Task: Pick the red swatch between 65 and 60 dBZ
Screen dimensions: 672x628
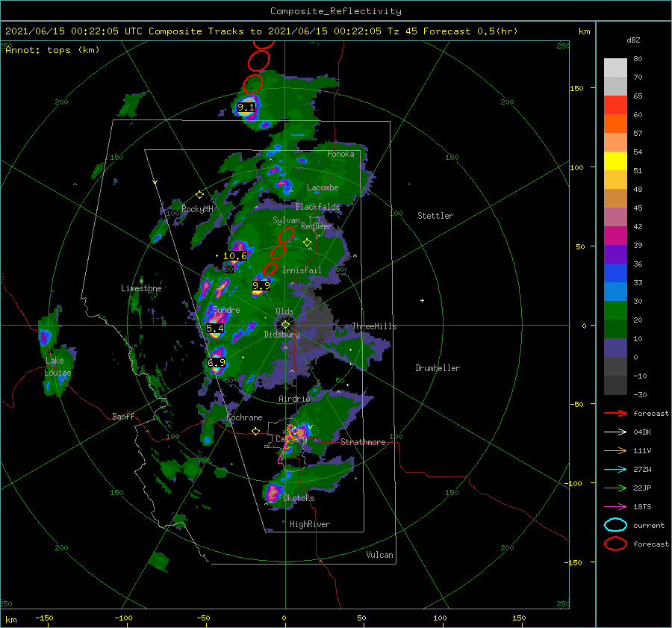Action: pyautogui.click(x=615, y=105)
